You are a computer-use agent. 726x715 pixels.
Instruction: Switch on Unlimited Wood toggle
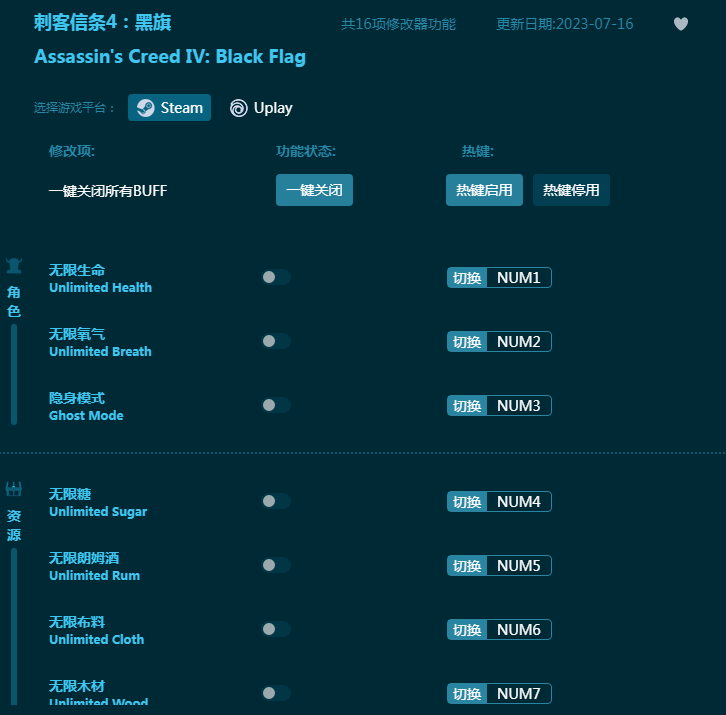coord(276,693)
